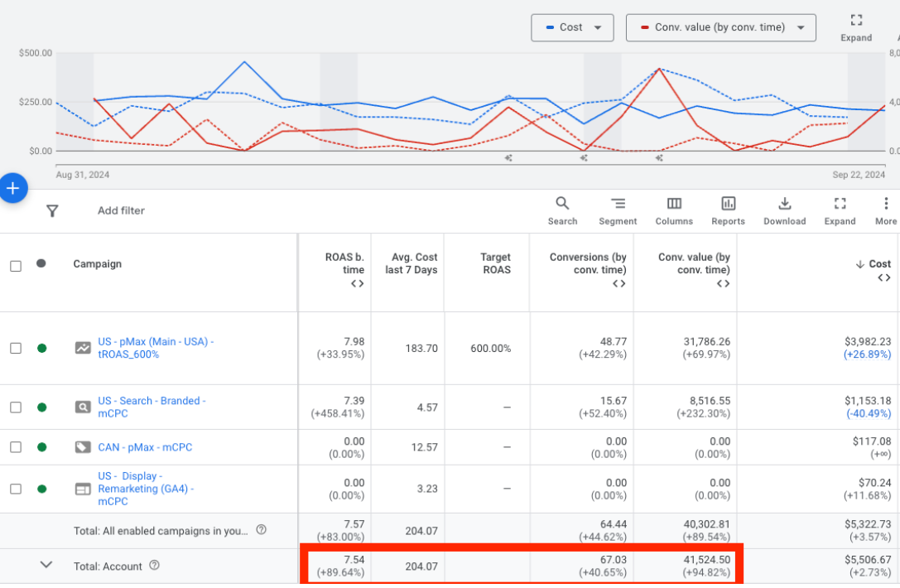Open the Conv. value metric dropdown

720,27
